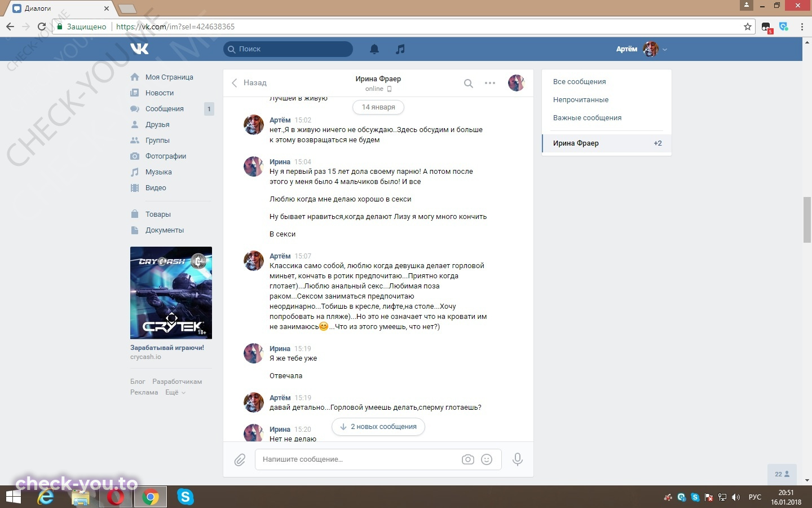Image resolution: width=812 pixels, height=508 pixels.
Task: Click the microphone voice message icon
Action: coord(517,459)
